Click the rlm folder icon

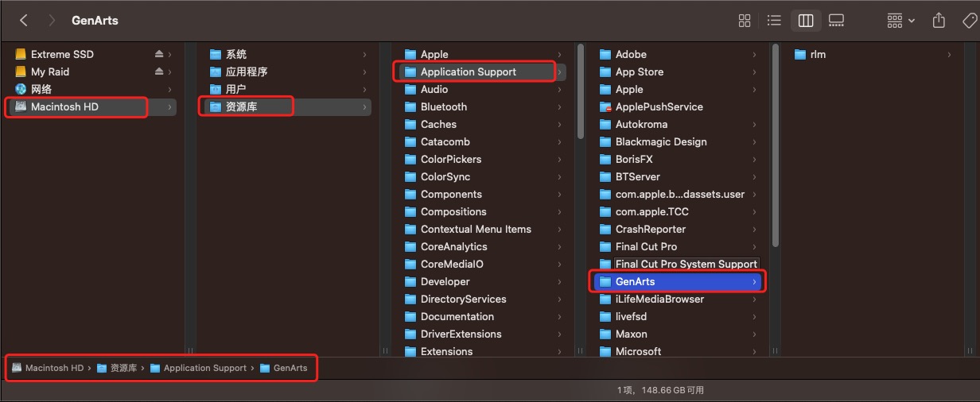800,54
